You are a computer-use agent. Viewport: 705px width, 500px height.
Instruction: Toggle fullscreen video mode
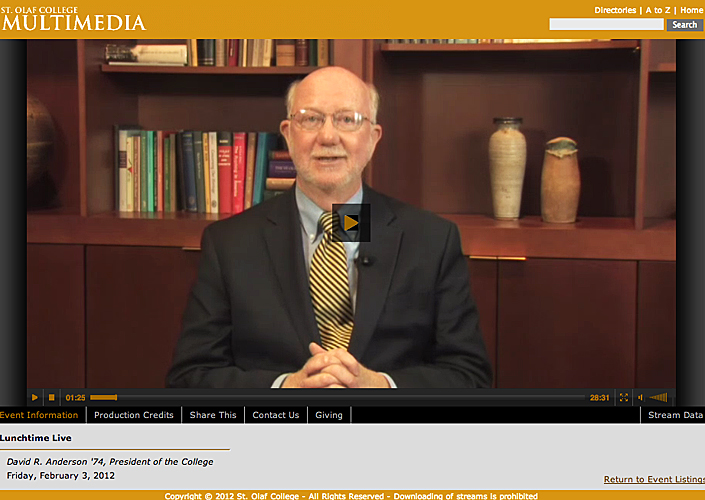tap(624, 397)
